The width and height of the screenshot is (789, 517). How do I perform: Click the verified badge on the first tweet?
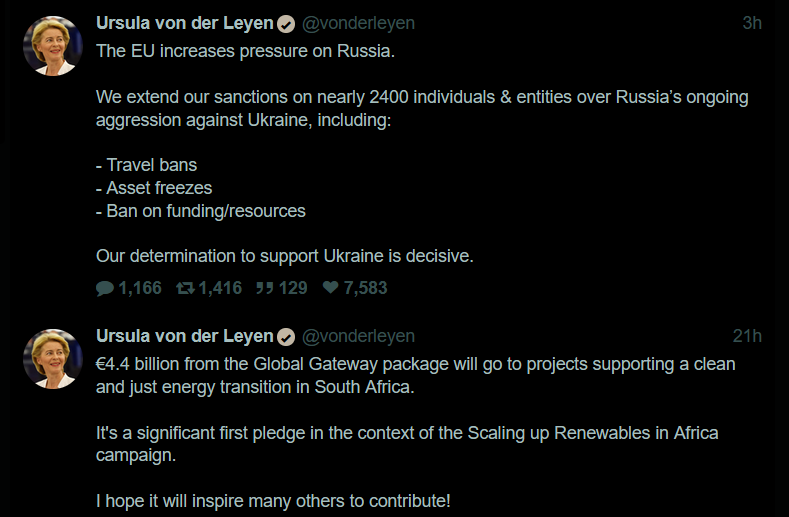tap(286, 24)
